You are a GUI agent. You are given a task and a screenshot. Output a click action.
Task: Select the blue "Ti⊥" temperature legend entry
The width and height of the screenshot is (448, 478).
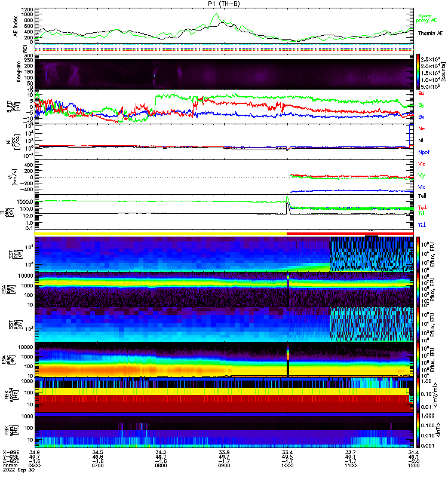coord(422,225)
